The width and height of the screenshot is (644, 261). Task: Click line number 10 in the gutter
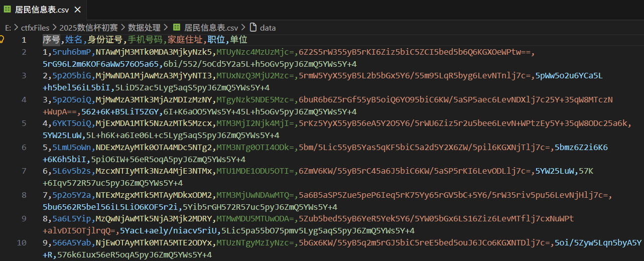[x=22, y=243]
